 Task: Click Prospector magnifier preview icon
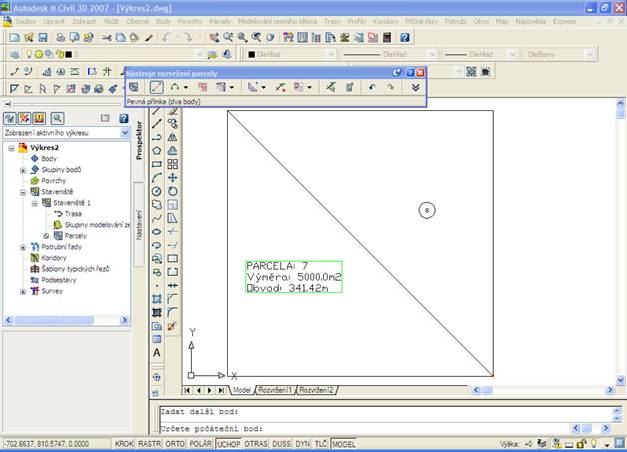pos(58,118)
